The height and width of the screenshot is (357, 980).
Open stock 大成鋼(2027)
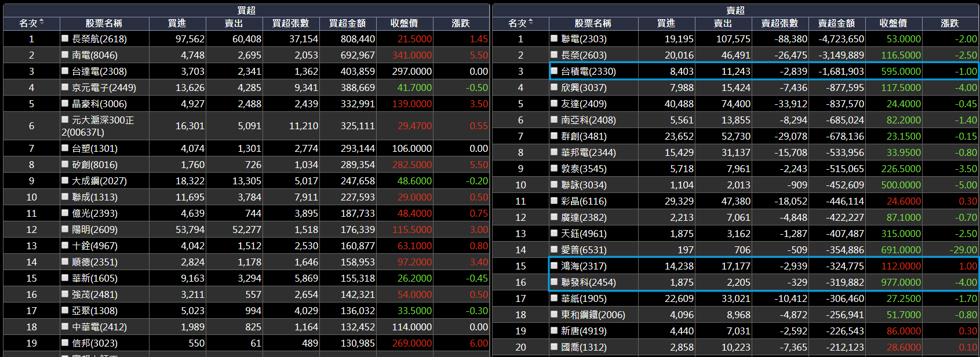pyautogui.click(x=99, y=181)
